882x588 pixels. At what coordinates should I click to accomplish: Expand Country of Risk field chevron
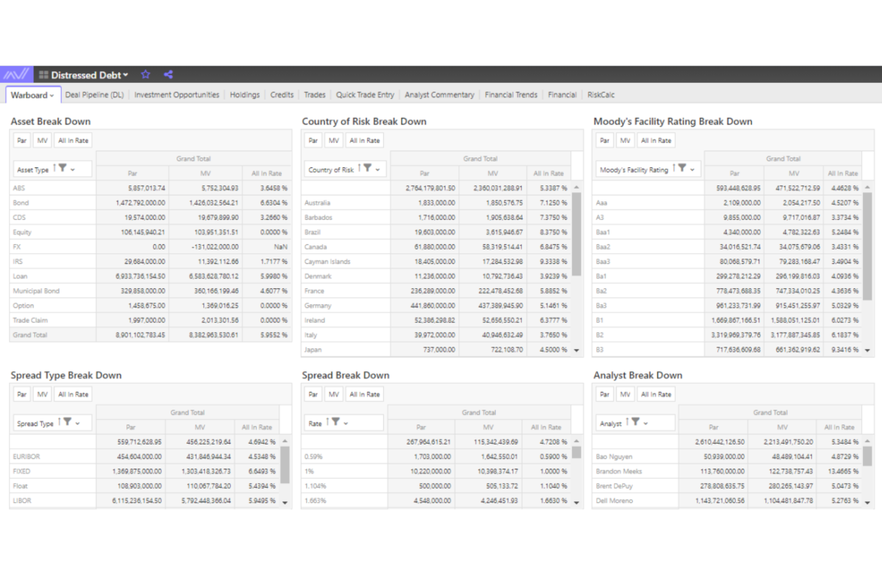pyautogui.click(x=378, y=170)
